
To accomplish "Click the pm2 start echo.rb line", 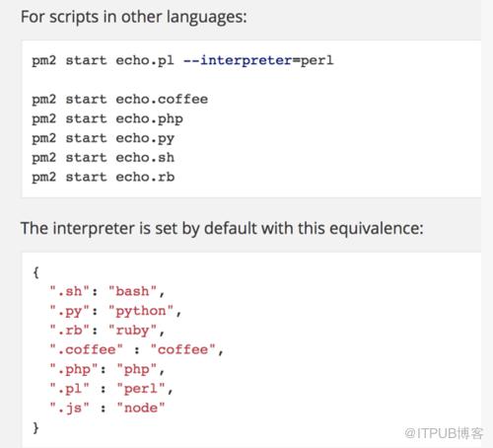I will pos(103,178).
